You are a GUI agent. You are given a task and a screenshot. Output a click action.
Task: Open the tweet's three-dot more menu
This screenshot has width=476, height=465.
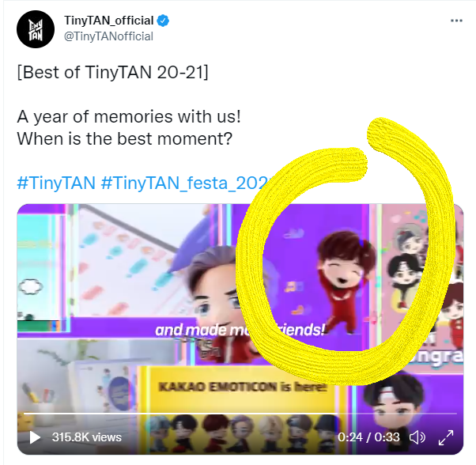tap(456, 21)
